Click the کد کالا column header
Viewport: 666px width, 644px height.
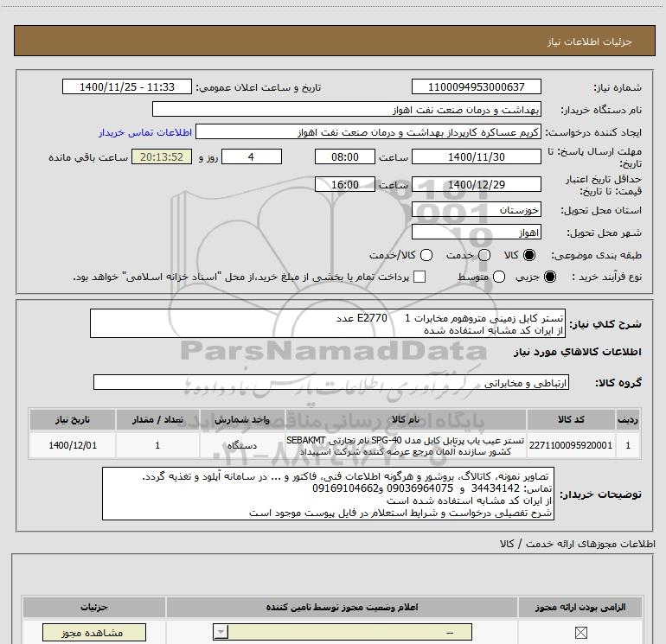pyautogui.click(x=571, y=419)
